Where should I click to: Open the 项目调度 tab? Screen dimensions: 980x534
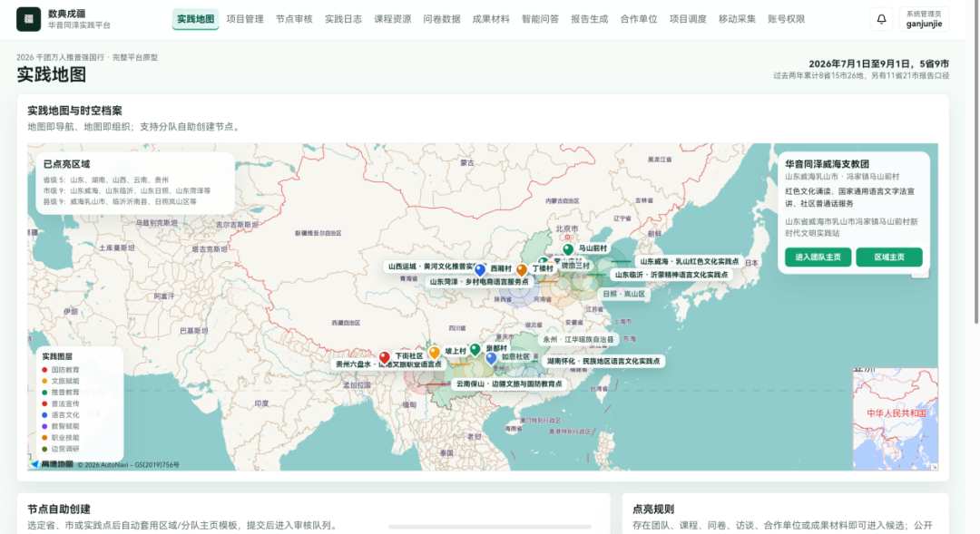pos(688,19)
